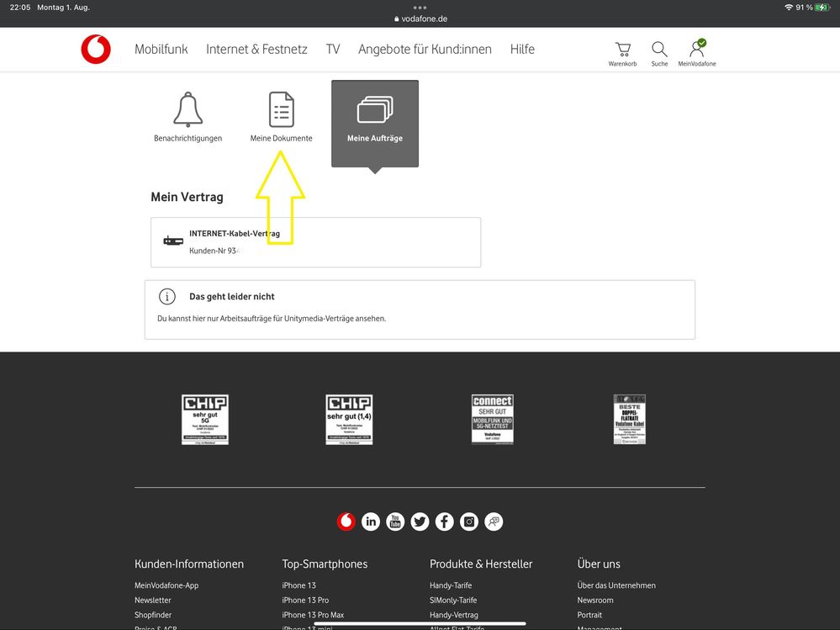The width and height of the screenshot is (840, 630).
Task: Open the Internet & Festnetz menu
Action: click(256, 50)
